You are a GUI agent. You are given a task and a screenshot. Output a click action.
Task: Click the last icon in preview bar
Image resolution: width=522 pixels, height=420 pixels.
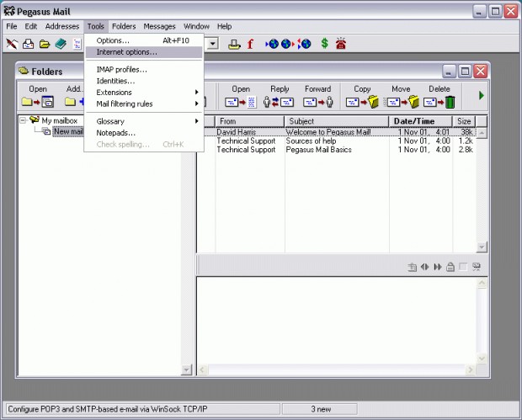(477, 267)
